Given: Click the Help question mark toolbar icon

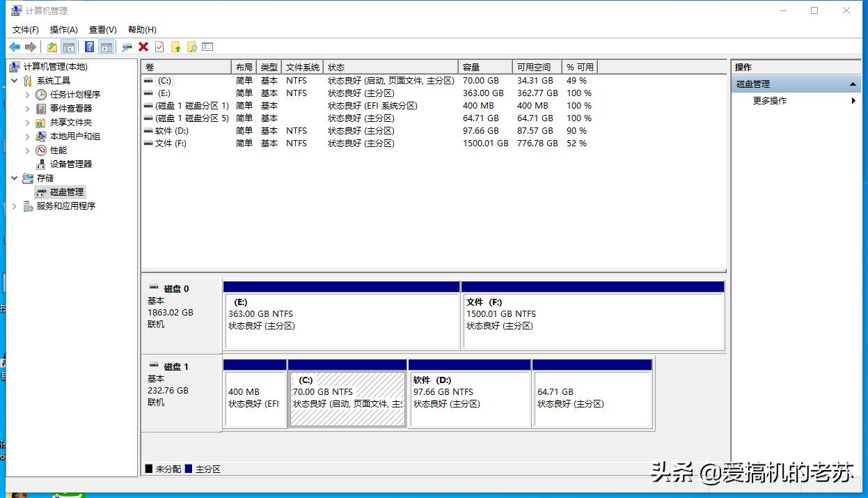Looking at the screenshot, I should tap(89, 47).
